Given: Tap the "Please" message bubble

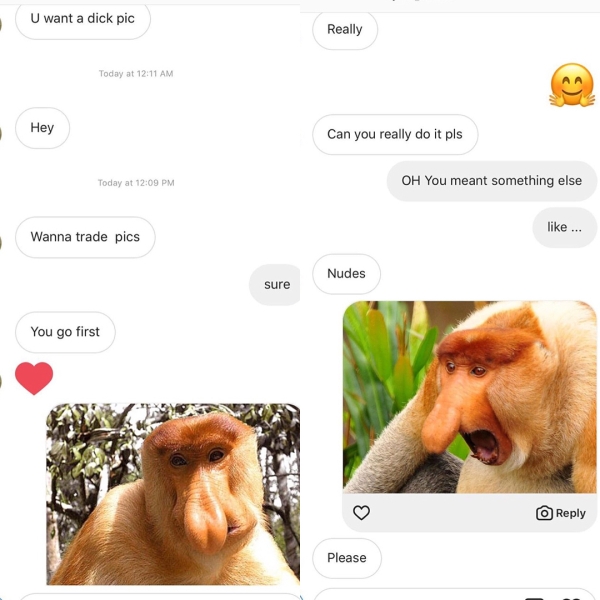Looking at the screenshot, I should click(x=347, y=558).
